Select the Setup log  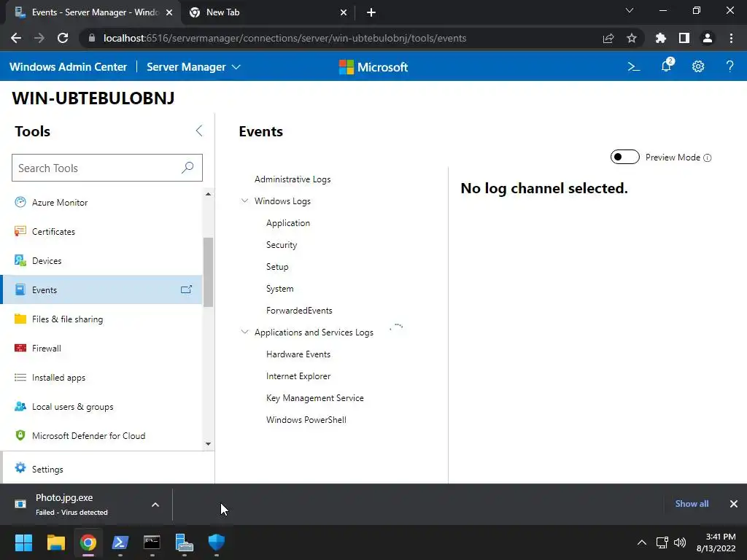[277, 267]
